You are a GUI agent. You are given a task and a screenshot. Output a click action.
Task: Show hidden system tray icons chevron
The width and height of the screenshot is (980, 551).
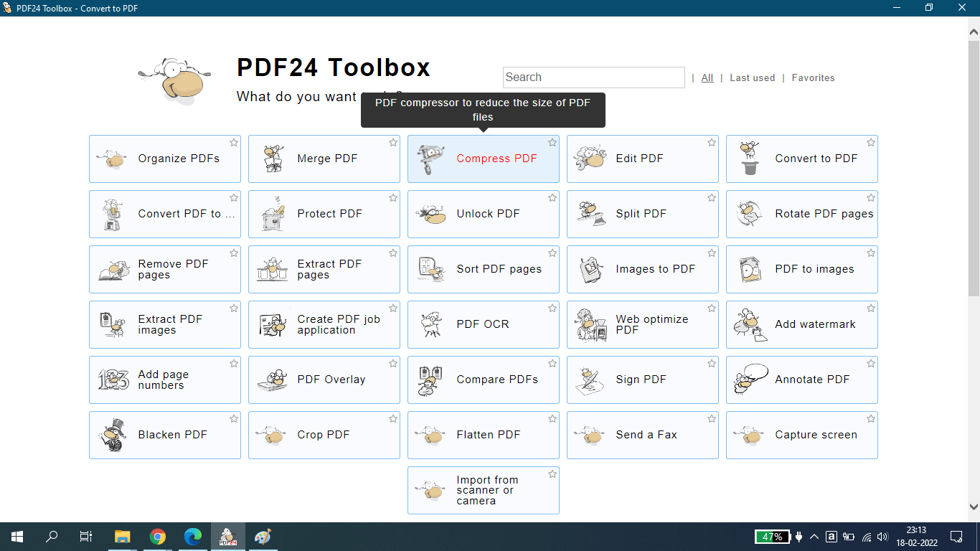(814, 537)
